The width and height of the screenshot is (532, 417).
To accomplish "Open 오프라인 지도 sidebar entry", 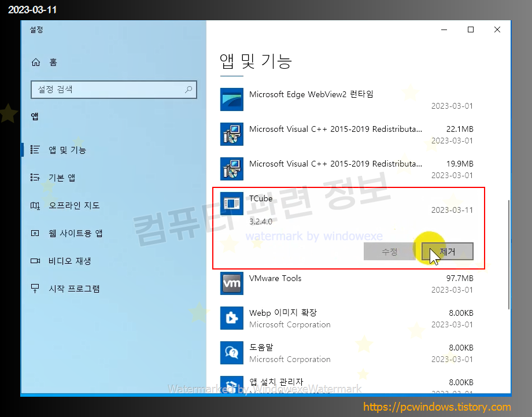I will 74,205.
